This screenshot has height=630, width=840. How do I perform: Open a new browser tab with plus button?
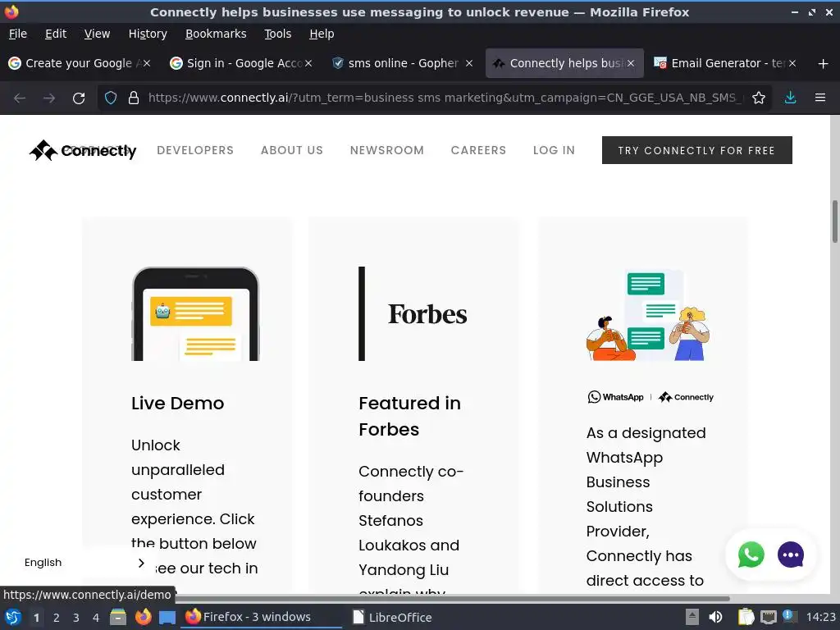tap(824, 64)
